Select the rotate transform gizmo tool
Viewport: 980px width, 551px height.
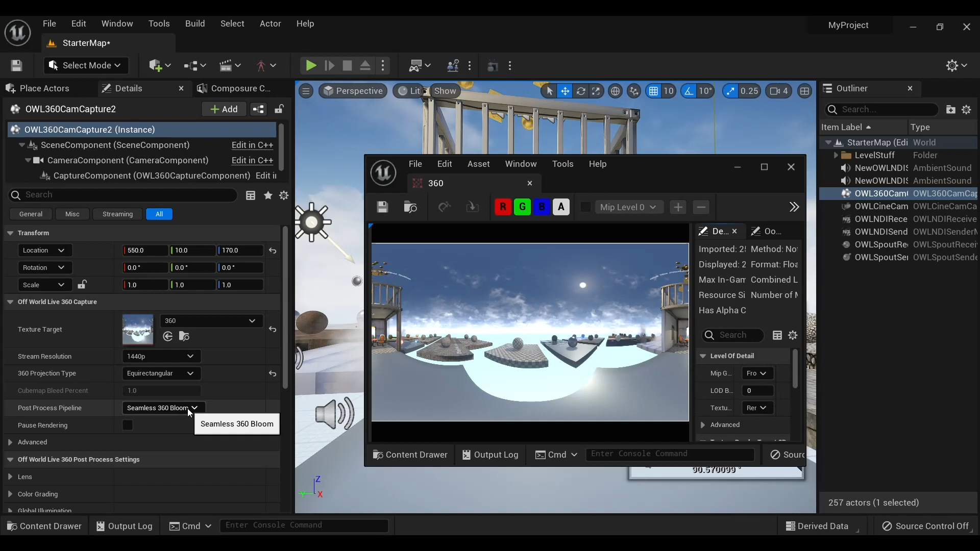[x=580, y=91]
